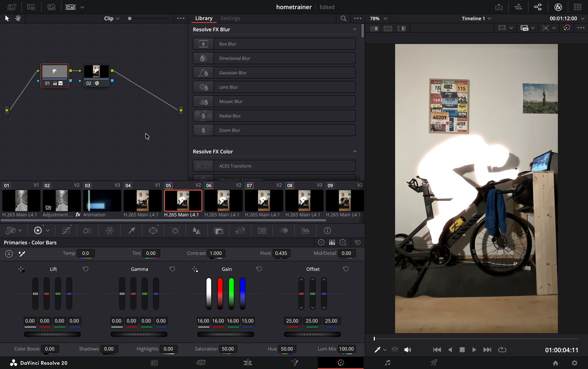Enable loop playback
Image resolution: width=588 pixels, height=369 pixels.
[502, 350]
